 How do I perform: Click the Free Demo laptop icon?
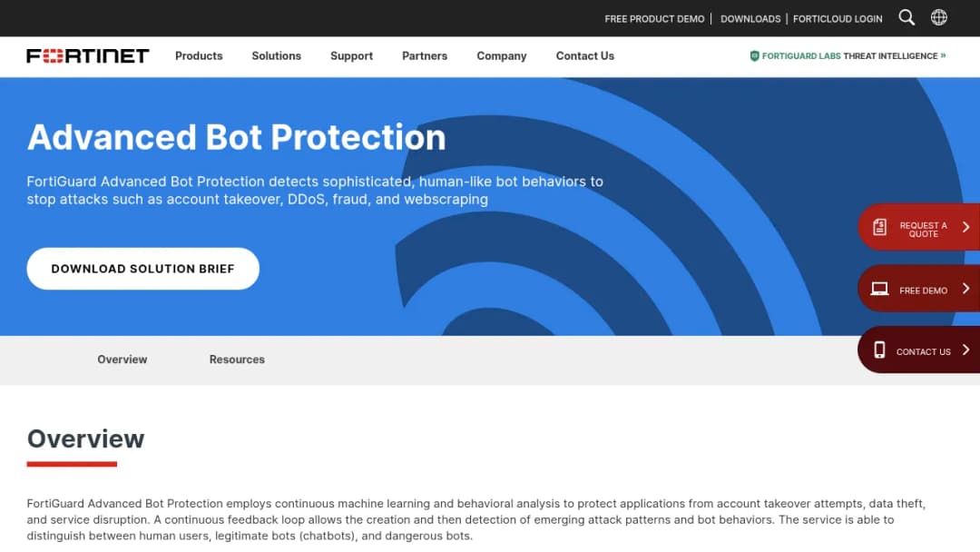pos(879,289)
